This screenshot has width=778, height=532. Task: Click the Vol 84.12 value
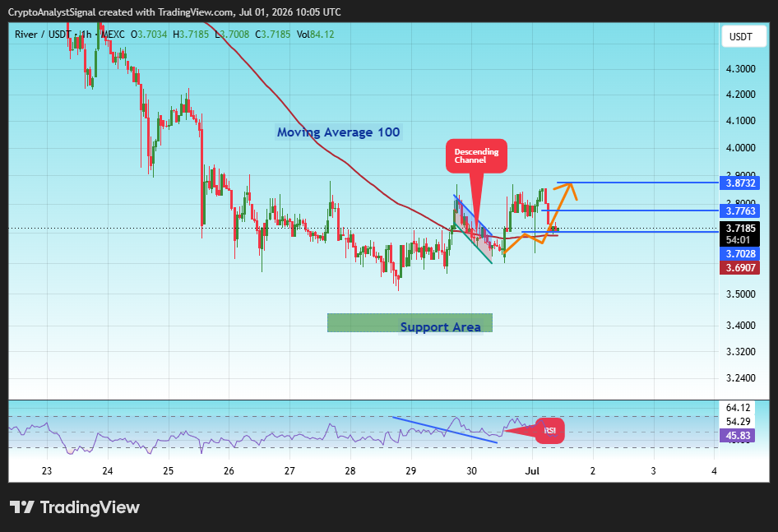[x=316, y=35]
